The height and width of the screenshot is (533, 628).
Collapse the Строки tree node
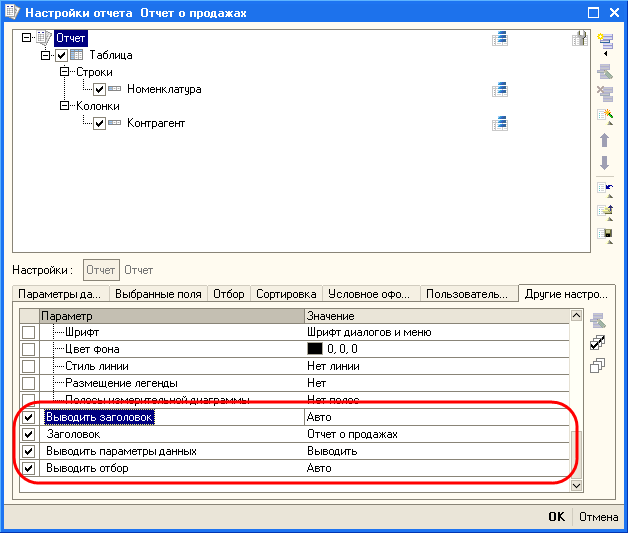coord(65,73)
